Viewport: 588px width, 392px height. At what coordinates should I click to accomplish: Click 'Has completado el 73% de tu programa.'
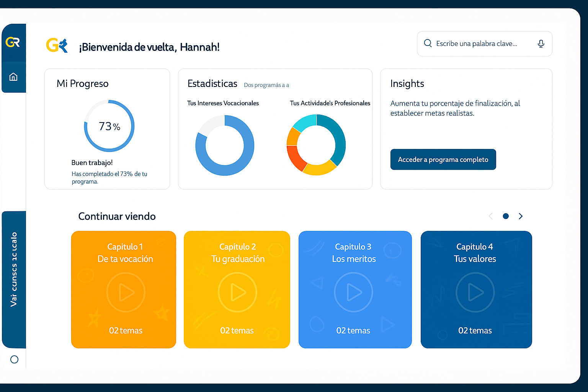(109, 178)
